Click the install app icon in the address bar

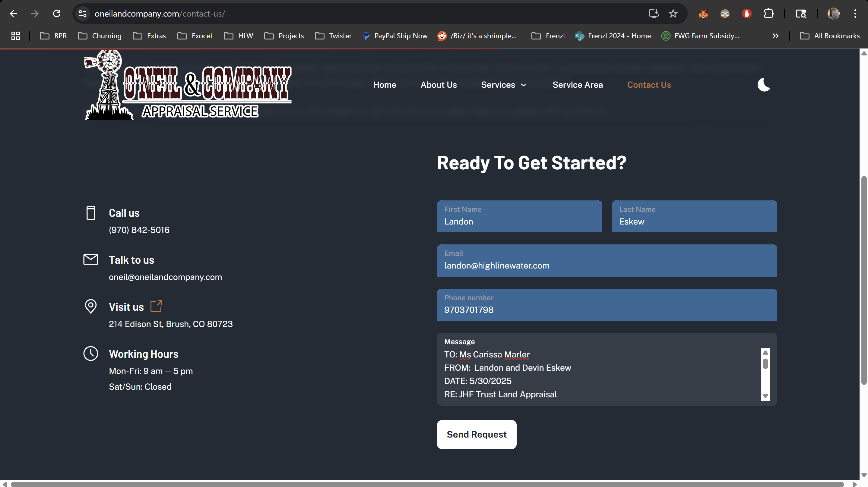tap(653, 14)
